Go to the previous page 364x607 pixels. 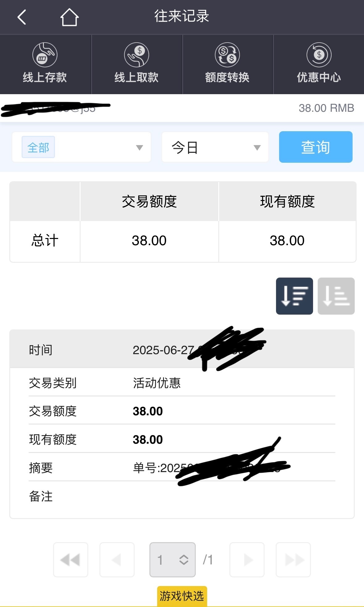[117, 559]
